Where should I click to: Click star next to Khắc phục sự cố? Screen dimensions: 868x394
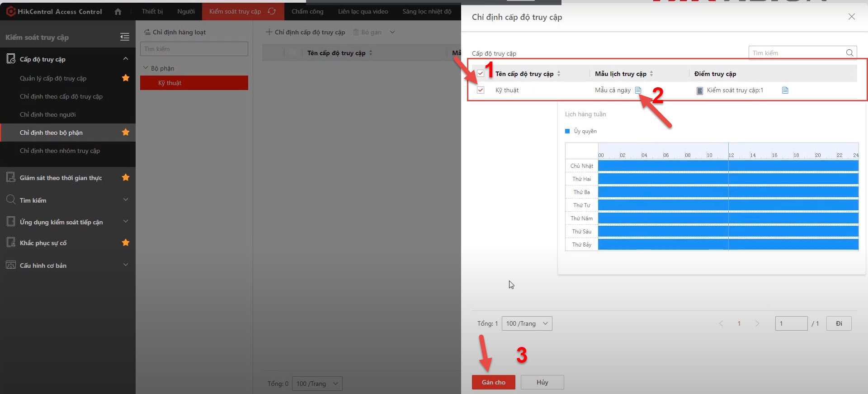click(x=126, y=243)
